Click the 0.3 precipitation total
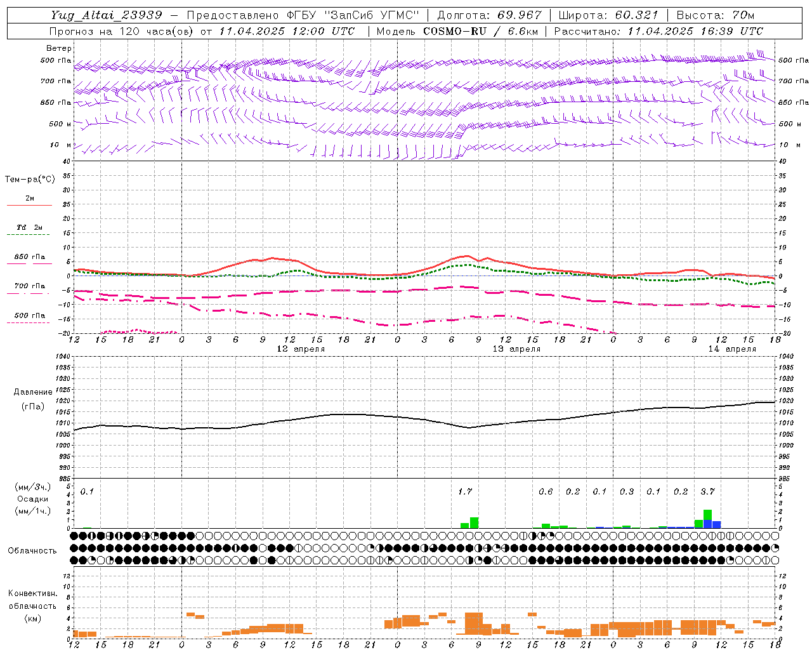This screenshot has width=812, height=650. pos(627,491)
